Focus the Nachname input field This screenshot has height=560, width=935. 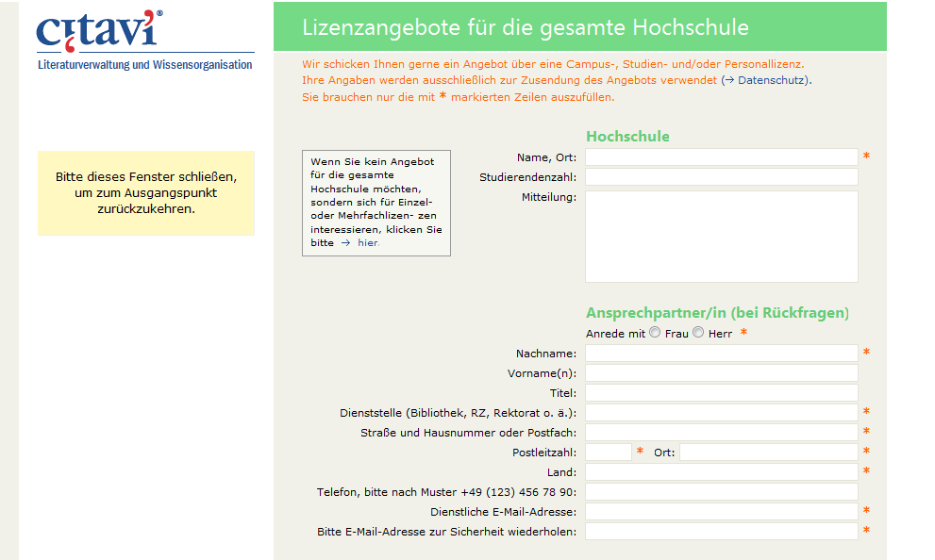pyautogui.click(x=722, y=354)
